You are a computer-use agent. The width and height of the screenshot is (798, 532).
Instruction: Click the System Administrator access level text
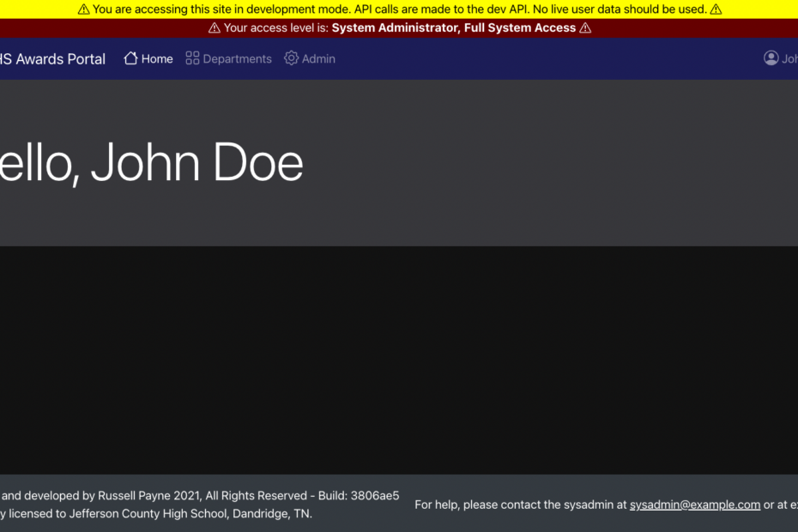tap(453, 28)
